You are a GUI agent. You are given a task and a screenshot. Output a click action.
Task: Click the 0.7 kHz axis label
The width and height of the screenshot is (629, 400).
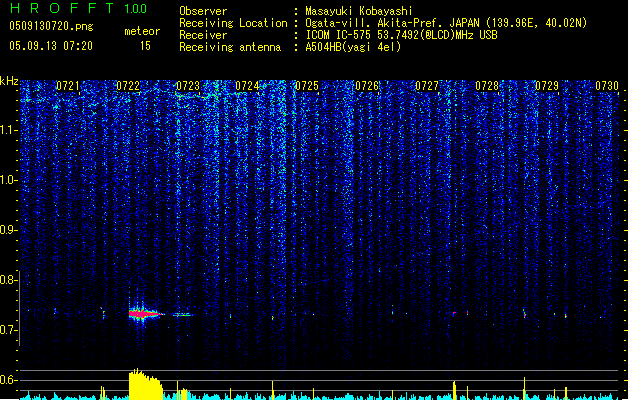[x=9, y=330]
